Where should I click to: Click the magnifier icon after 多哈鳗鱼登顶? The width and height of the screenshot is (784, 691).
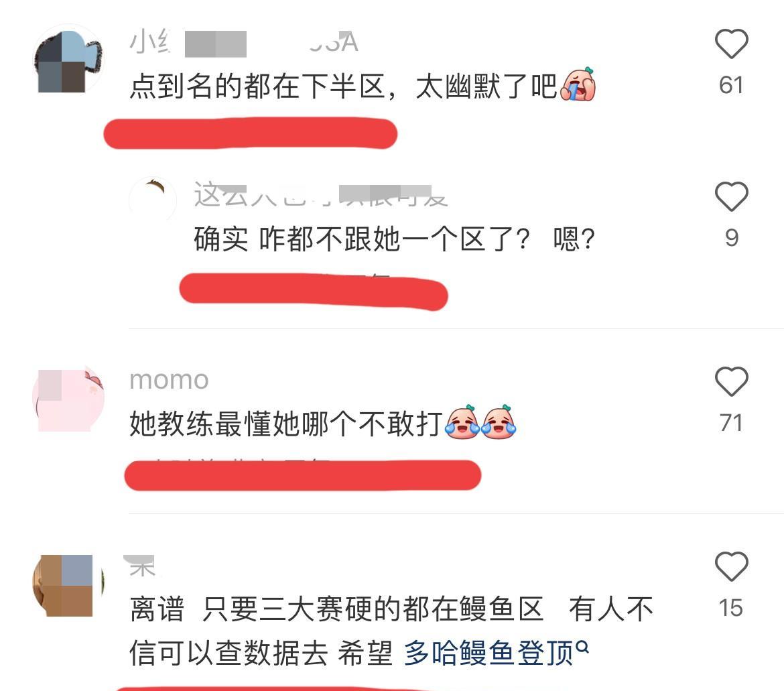(x=582, y=647)
